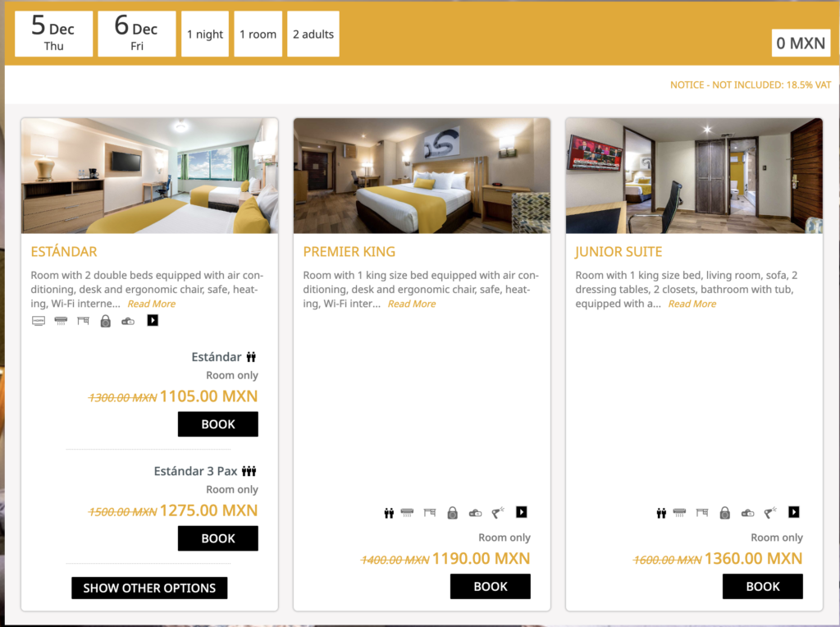Click the safe lock icon in Premier King card
840x627 pixels.
[x=453, y=513]
